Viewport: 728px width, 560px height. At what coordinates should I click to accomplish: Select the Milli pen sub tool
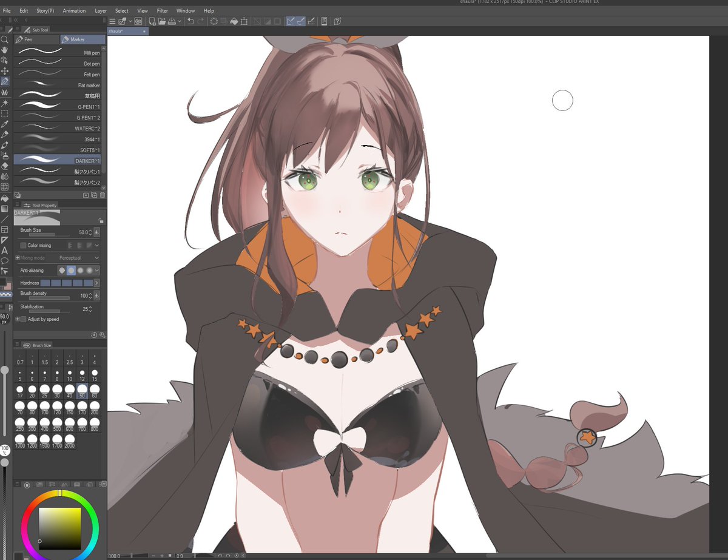pyautogui.click(x=58, y=52)
